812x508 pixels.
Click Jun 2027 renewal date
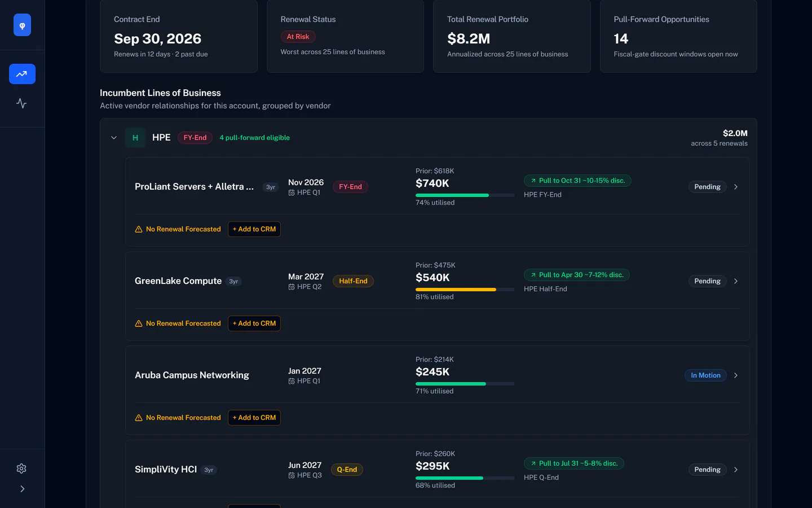click(305, 465)
